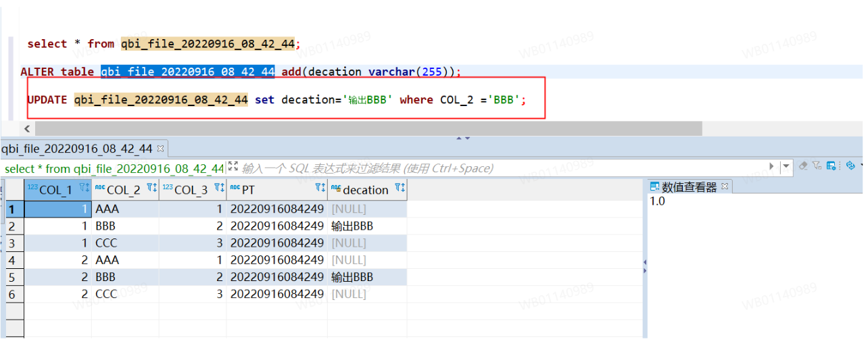Click the refresh icon in results toolbar

(850, 166)
